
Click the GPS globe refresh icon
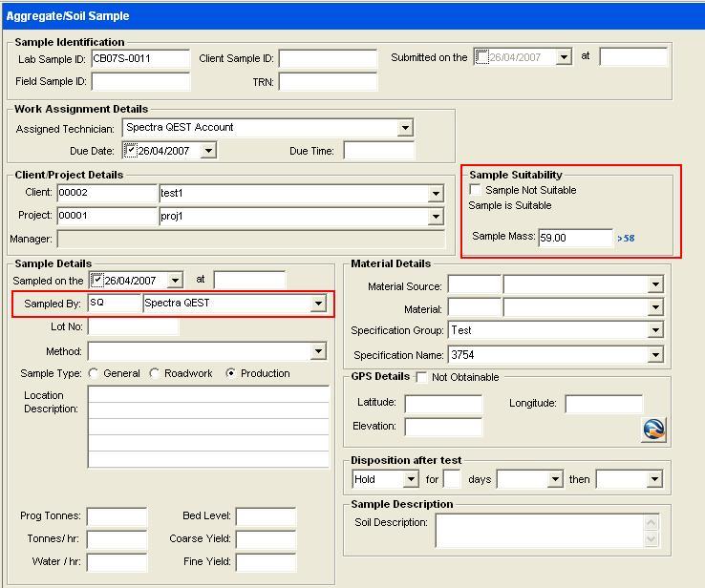pos(653,430)
